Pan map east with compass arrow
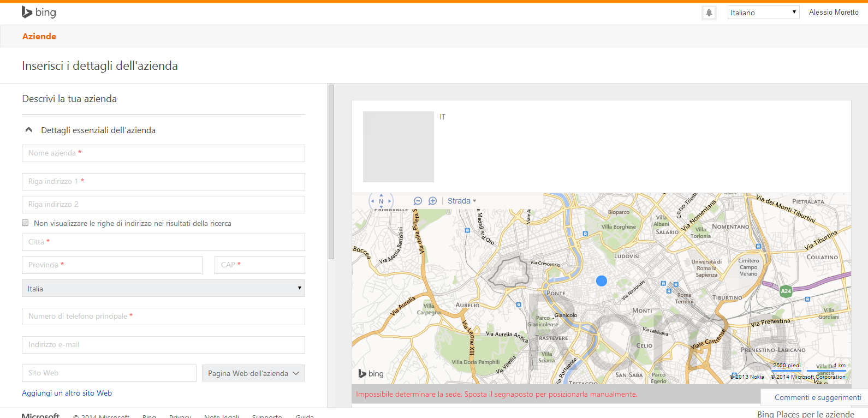The image size is (868, 418). click(x=390, y=201)
